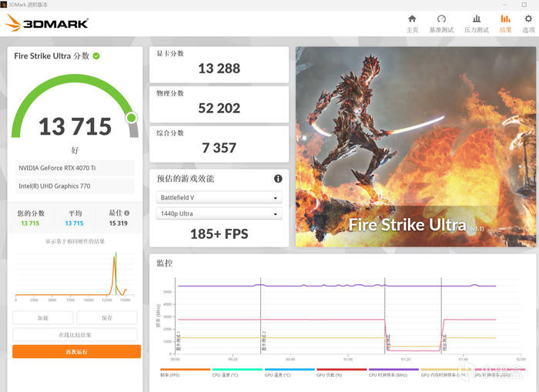
Task: Click the 3DMARK logo
Action: 47,23
